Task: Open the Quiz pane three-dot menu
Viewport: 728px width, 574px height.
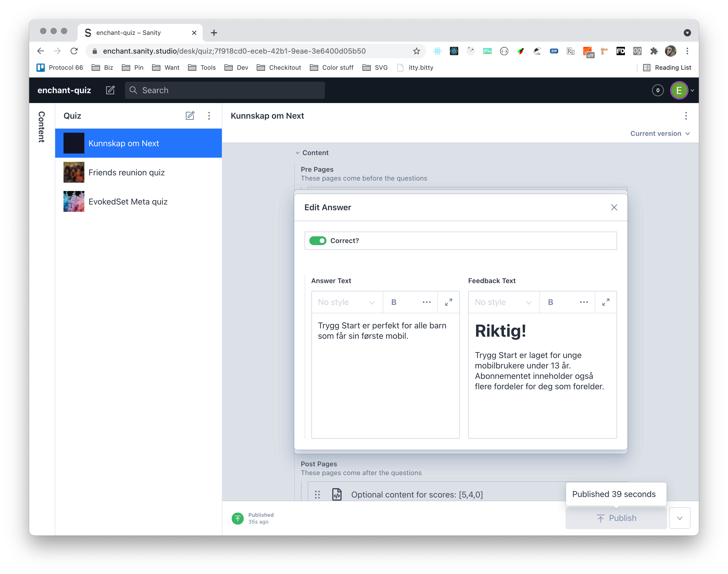Action: point(209,116)
